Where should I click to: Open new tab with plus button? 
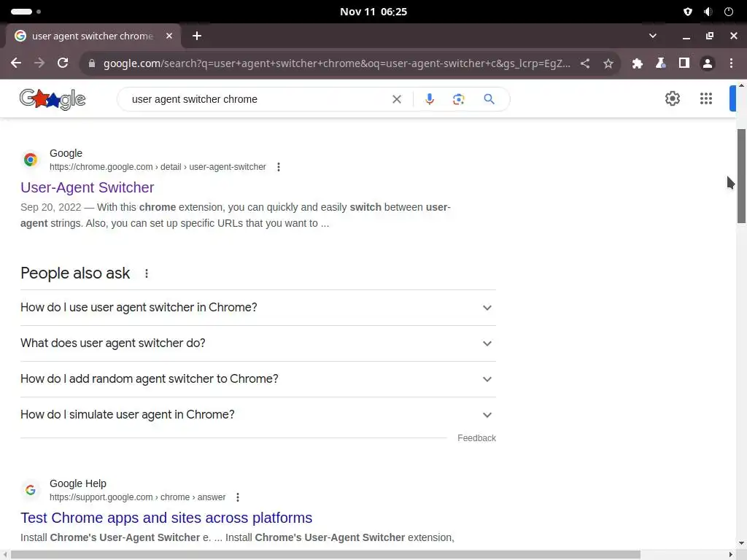click(x=197, y=36)
